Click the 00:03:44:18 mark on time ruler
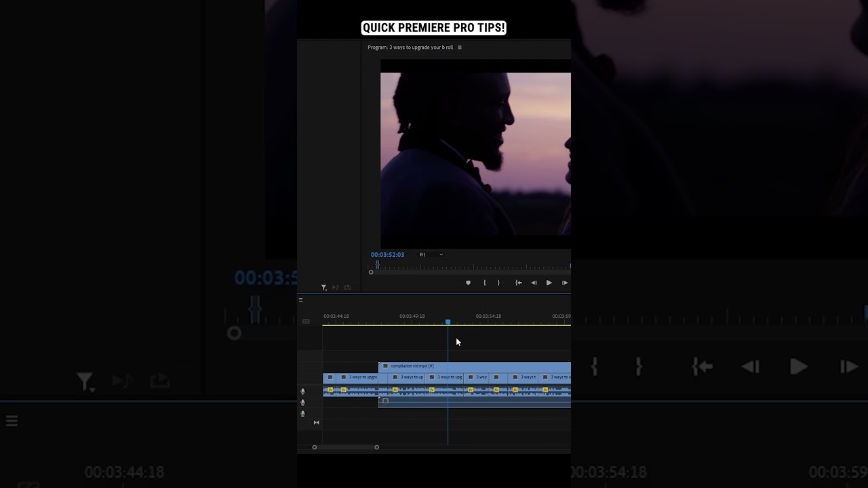 (x=336, y=316)
